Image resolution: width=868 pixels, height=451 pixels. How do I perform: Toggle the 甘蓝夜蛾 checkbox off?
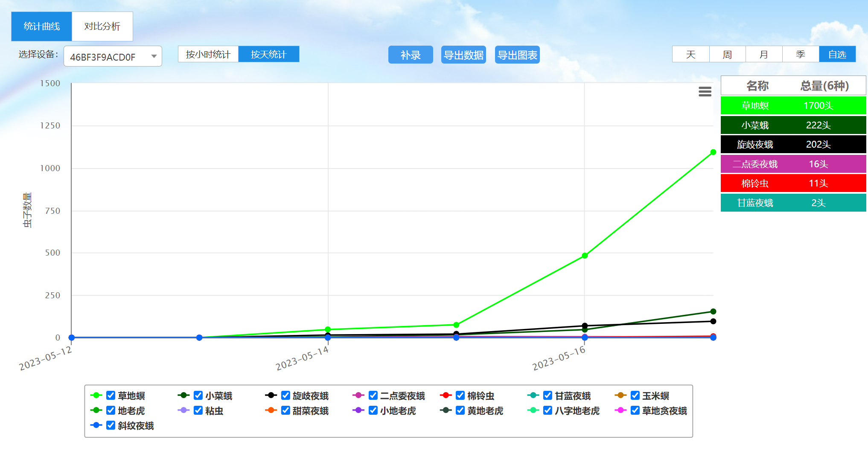[548, 396]
